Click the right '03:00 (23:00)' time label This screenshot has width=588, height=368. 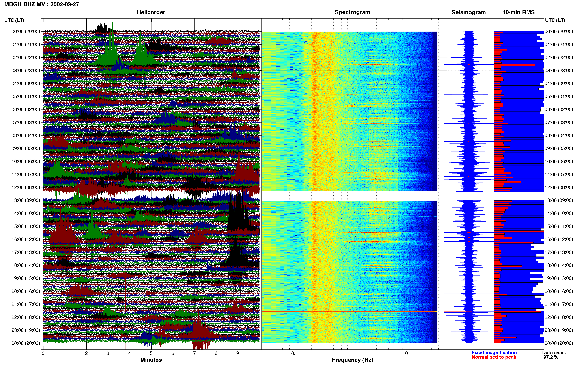[x=559, y=70]
